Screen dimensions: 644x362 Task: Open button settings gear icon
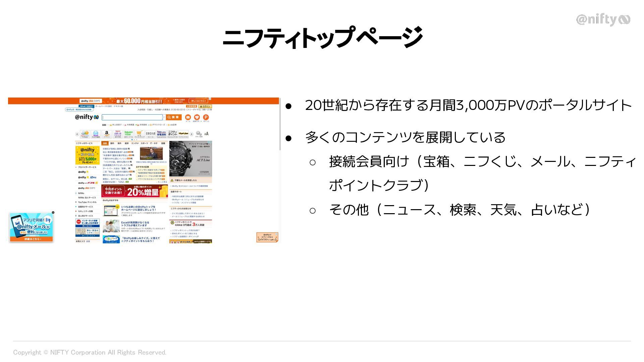coord(199,134)
